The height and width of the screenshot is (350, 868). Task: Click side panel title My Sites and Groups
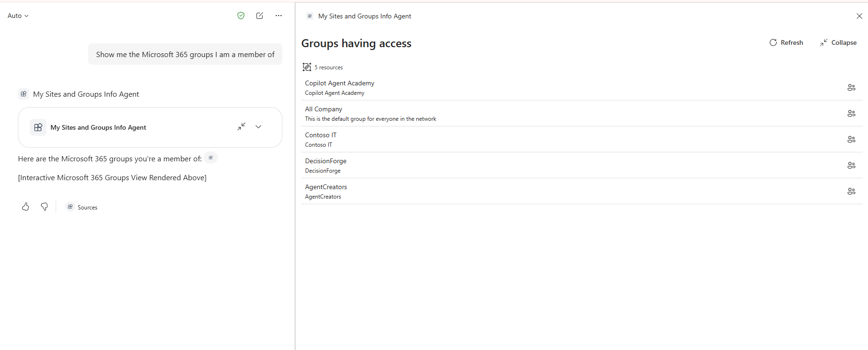point(364,16)
